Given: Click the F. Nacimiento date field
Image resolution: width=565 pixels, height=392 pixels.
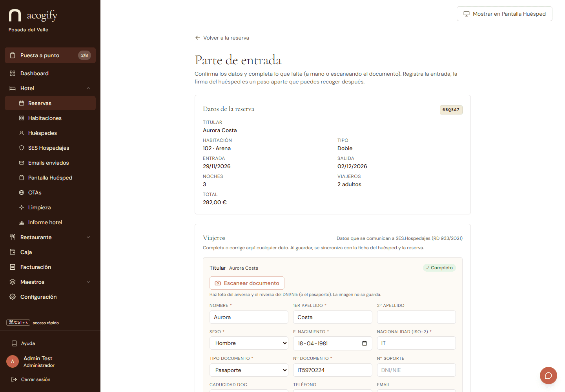Looking at the screenshot, I should click(x=332, y=343).
